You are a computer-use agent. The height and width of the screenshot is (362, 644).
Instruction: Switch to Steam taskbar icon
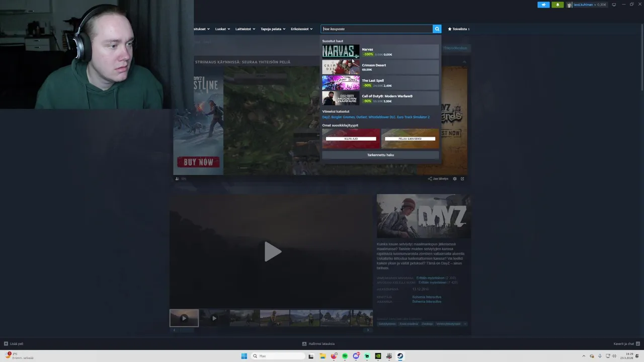pos(400,356)
